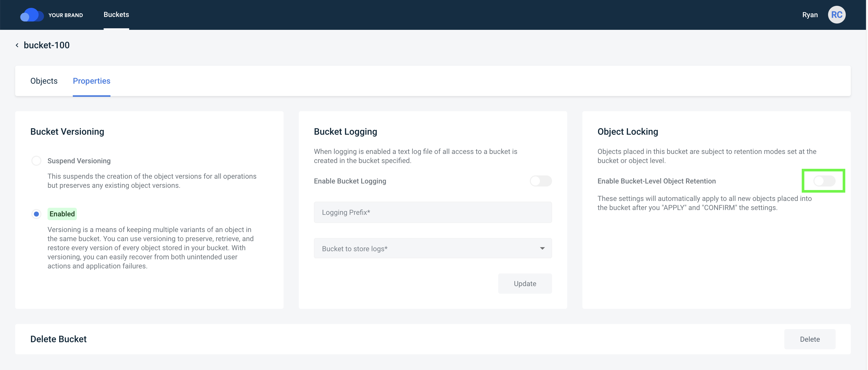868x370 pixels.
Task: Open the Bucket to store logs dropdown
Action: point(433,248)
